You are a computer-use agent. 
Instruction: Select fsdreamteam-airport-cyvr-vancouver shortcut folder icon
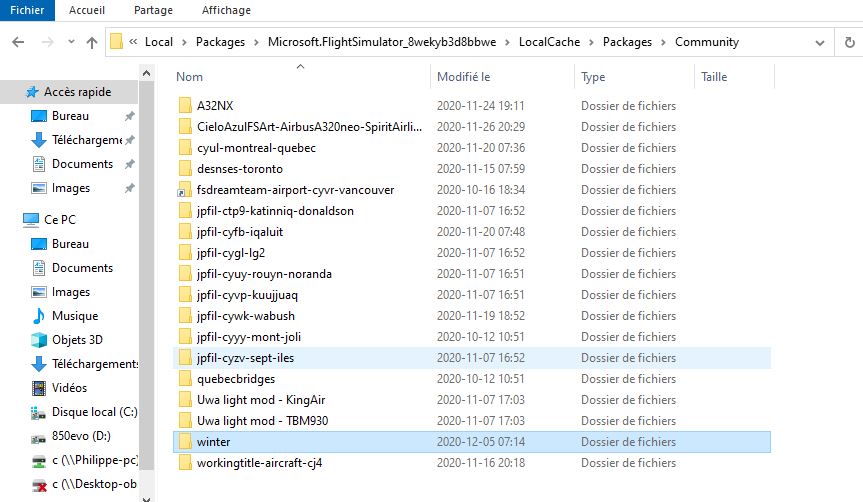tap(184, 190)
